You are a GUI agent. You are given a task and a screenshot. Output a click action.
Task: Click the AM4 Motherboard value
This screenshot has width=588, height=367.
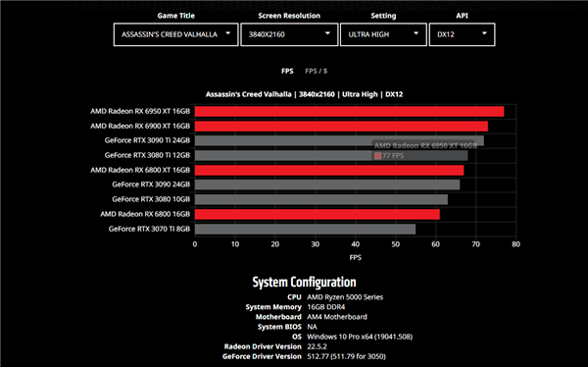(x=337, y=317)
